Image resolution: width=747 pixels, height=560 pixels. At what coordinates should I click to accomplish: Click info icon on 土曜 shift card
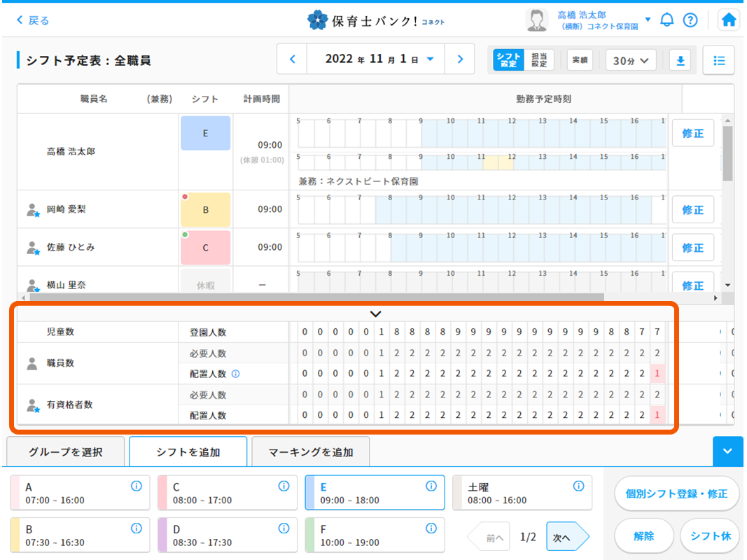pos(578,486)
